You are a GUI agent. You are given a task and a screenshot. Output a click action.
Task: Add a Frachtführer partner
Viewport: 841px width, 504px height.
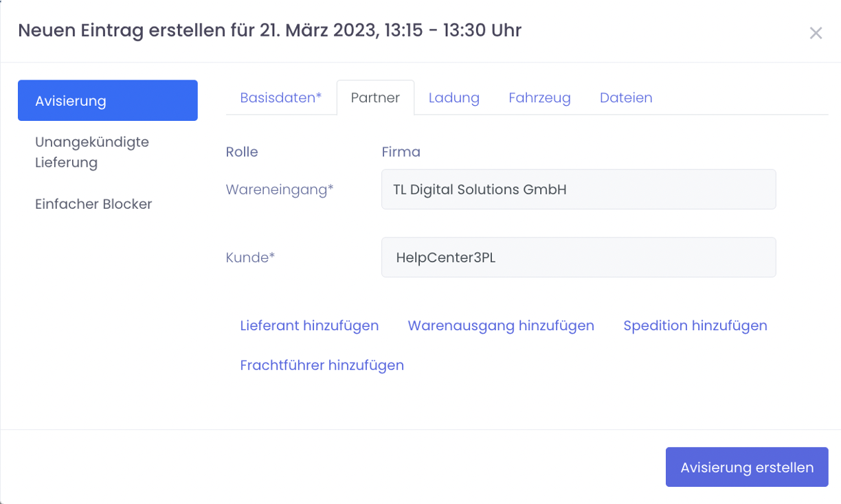click(322, 365)
